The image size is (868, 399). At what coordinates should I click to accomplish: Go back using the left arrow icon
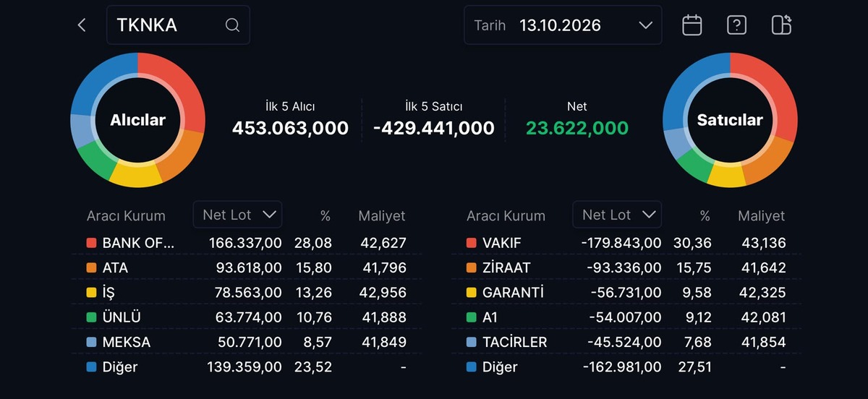[x=82, y=25]
